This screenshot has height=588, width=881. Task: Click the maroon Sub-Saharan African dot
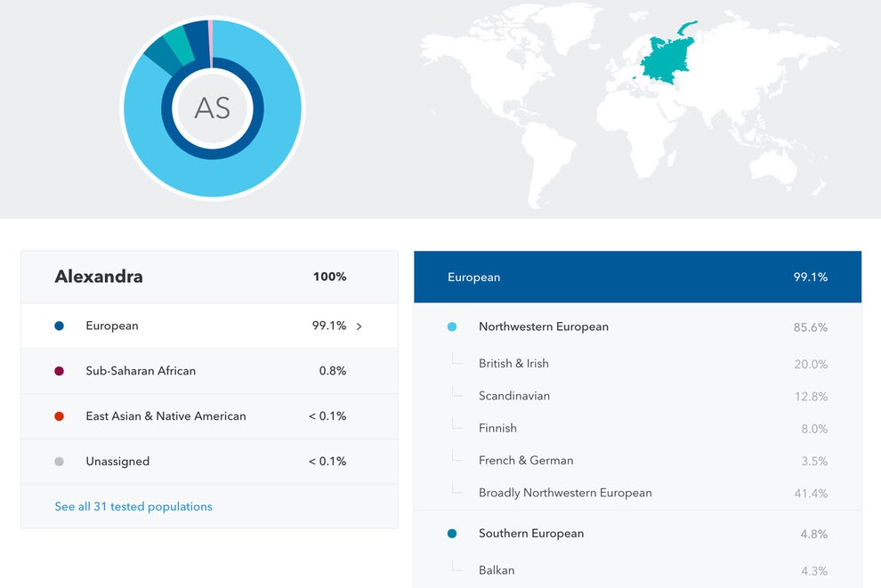60,371
